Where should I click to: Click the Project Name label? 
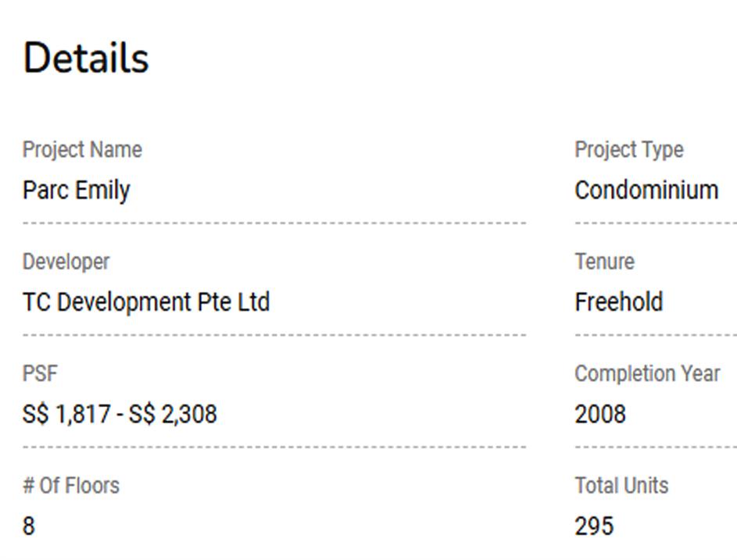pyautogui.click(x=82, y=150)
